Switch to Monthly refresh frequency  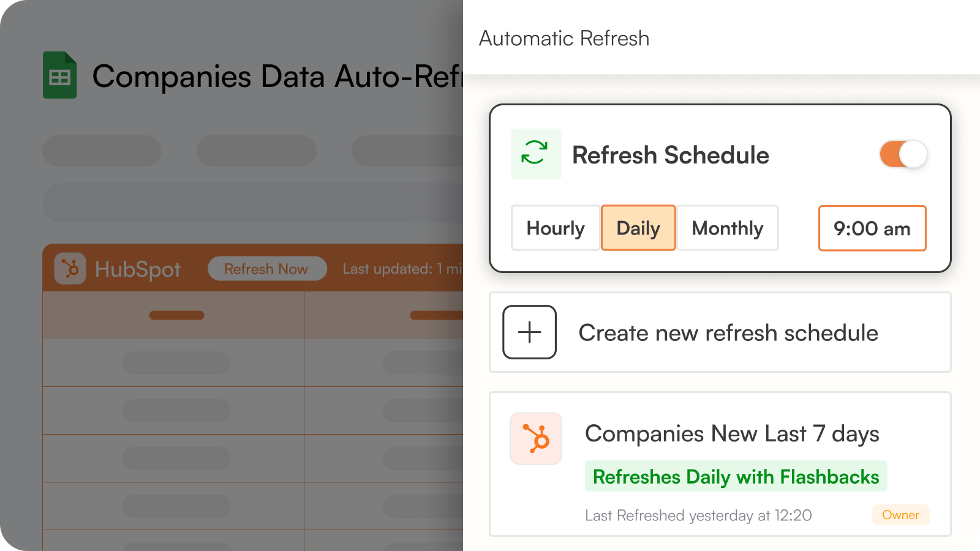[x=727, y=228]
